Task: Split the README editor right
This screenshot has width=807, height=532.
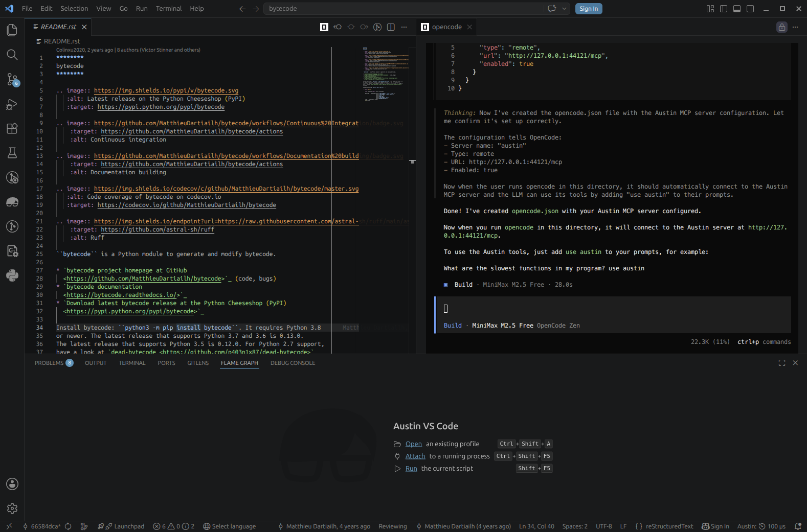Action: [391, 27]
